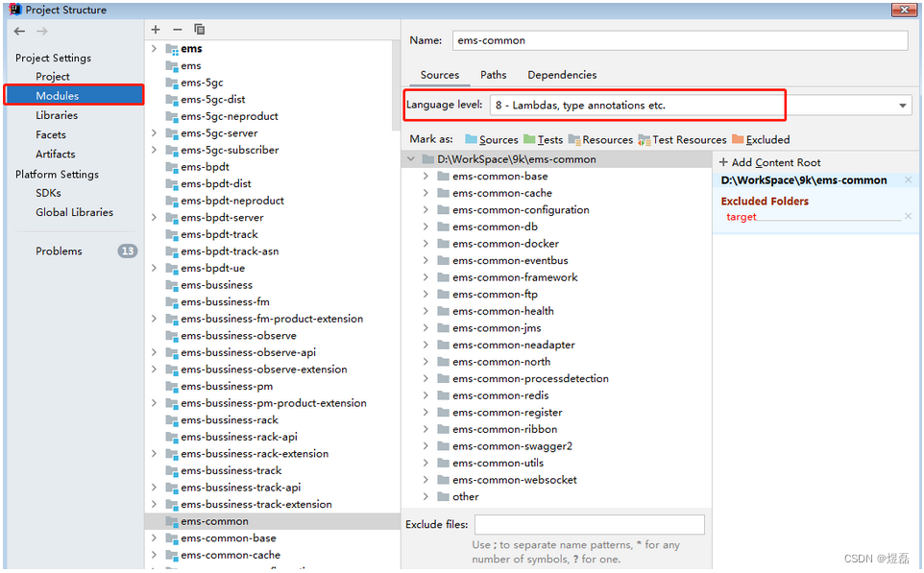The width and height of the screenshot is (924, 573).
Task: Switch to the Dependencies tab
Action: tap(562, 75)
